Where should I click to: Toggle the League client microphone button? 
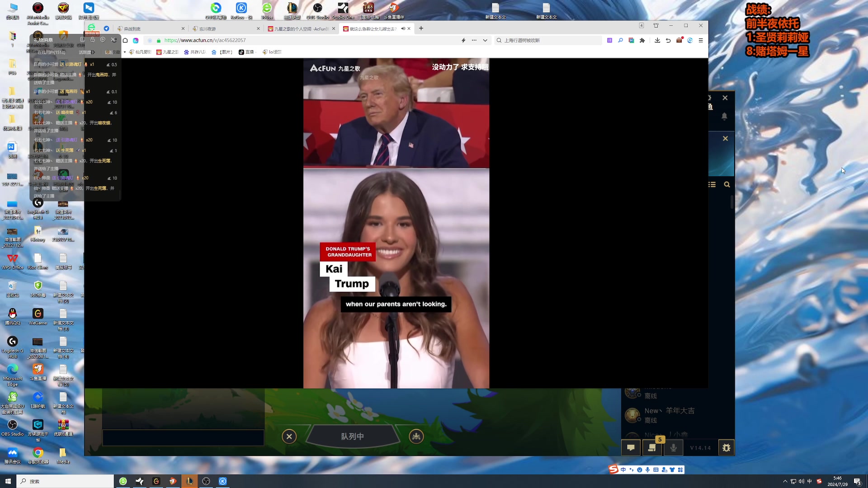(x=673, y=448)
